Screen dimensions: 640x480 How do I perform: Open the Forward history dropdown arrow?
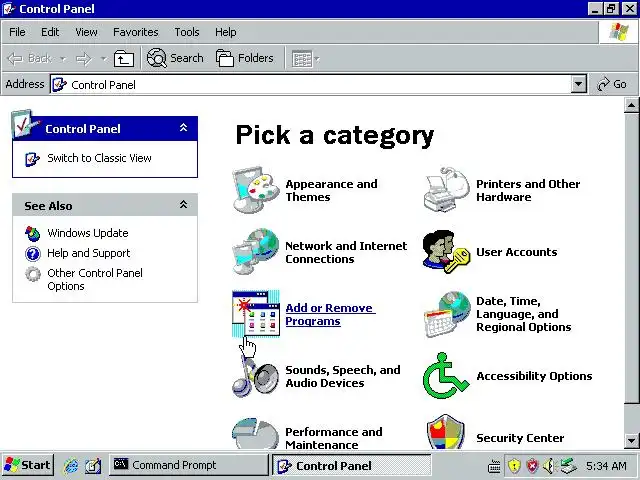[x=103, y=59]
